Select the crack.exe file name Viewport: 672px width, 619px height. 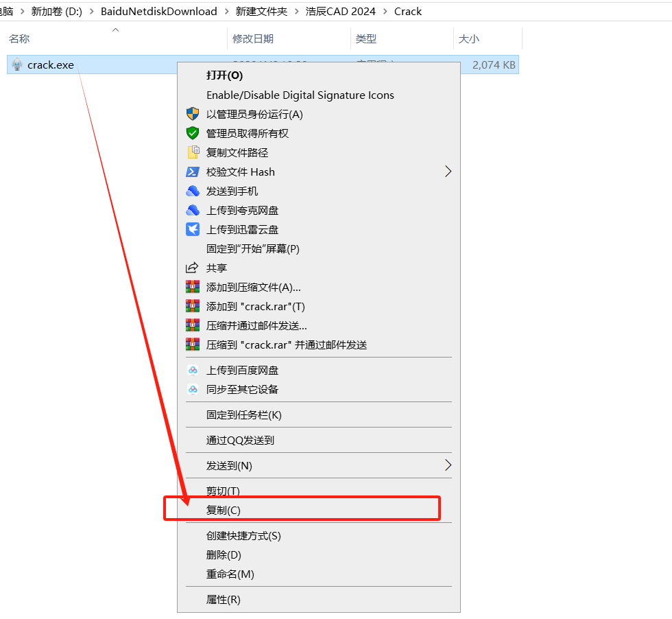click(51, 65)
